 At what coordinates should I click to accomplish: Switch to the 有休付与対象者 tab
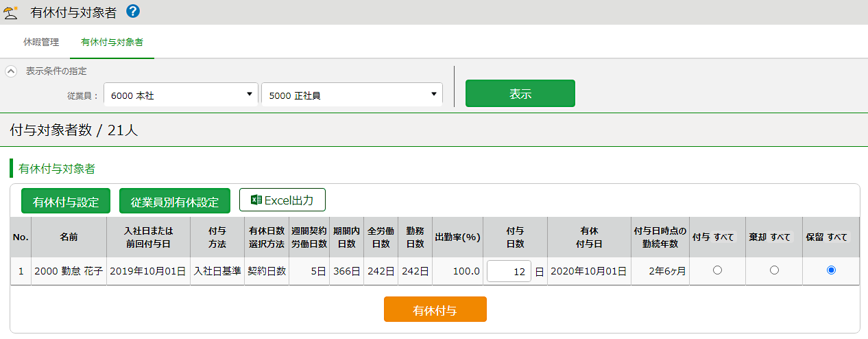[112, 42]
